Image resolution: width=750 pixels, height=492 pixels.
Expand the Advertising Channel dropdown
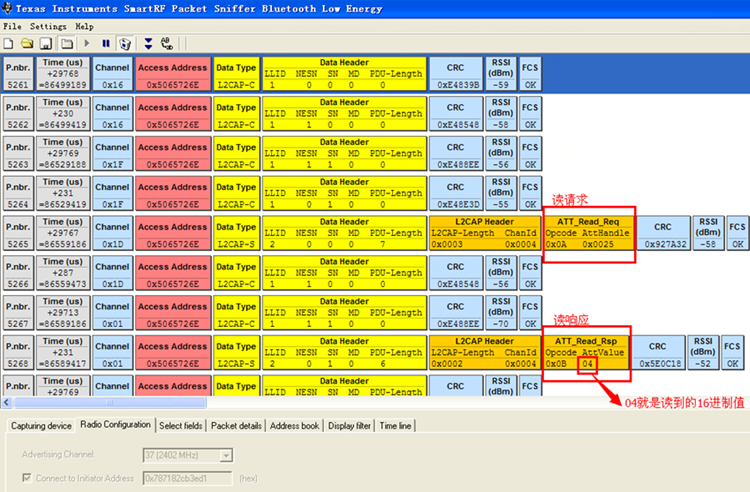click(226, 455)
